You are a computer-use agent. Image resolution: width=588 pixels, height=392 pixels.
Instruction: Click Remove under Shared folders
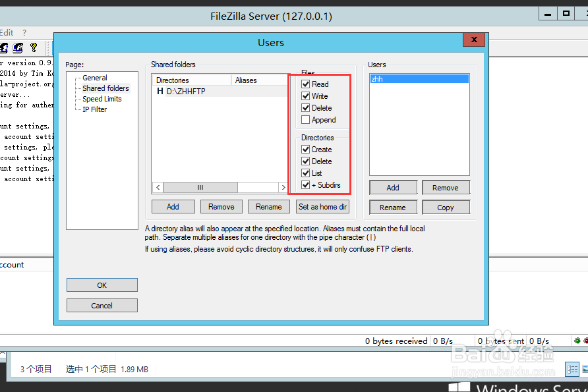pyautogui.click(x=221, y=206)
